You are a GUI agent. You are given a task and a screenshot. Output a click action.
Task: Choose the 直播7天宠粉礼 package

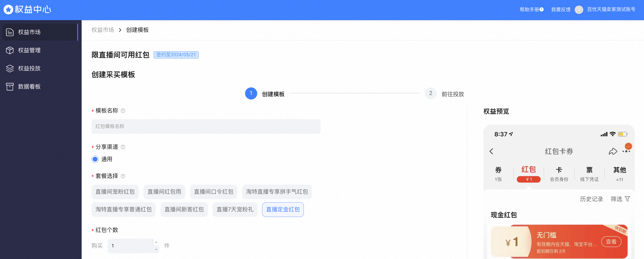(235, 209)
